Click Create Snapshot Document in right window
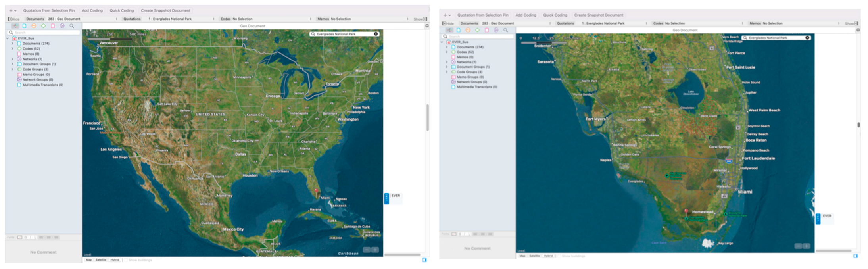Image resolution: width=868 pixels, height=269 pixels. [599, 15]
